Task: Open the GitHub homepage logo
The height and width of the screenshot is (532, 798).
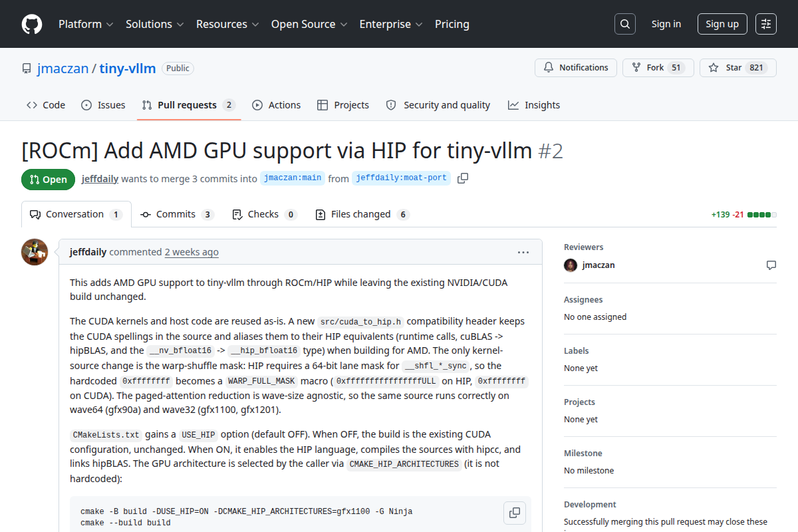Action: [32, 24]
